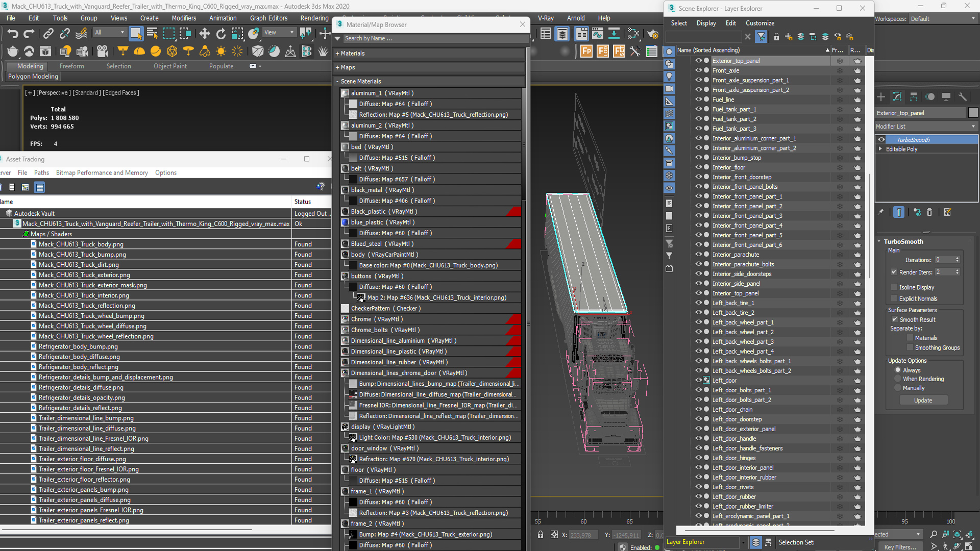Toggle the filter funnel icon in Scene Explorer

(761, 37)
